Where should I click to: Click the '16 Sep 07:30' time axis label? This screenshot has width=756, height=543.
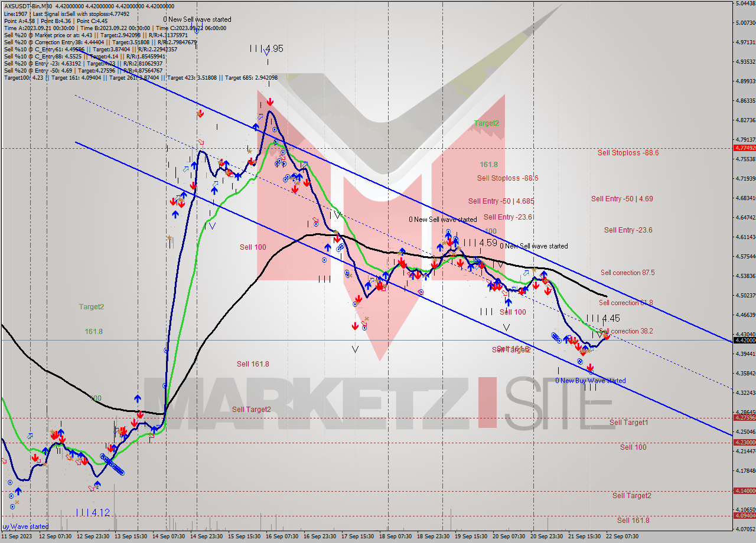point(282,537)
